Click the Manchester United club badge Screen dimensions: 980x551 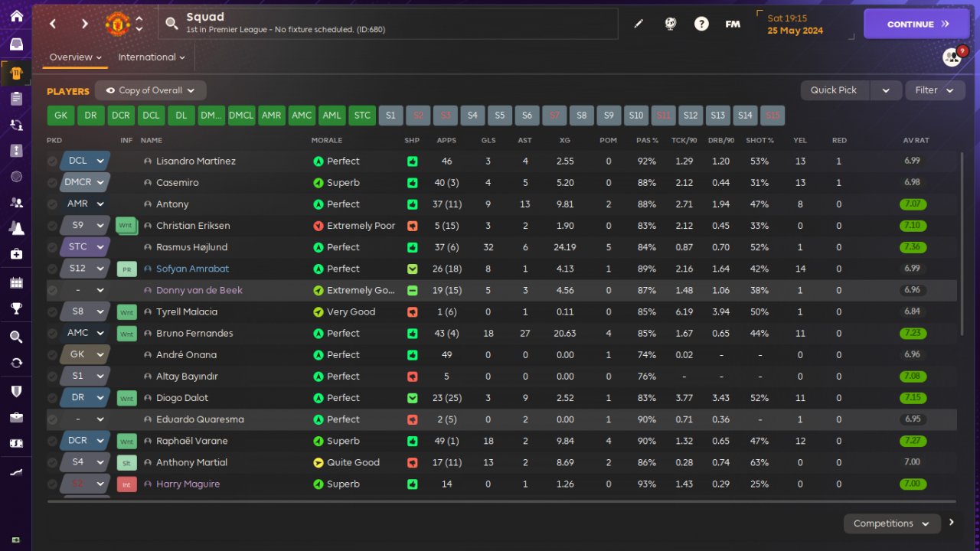tap(117, 24)
